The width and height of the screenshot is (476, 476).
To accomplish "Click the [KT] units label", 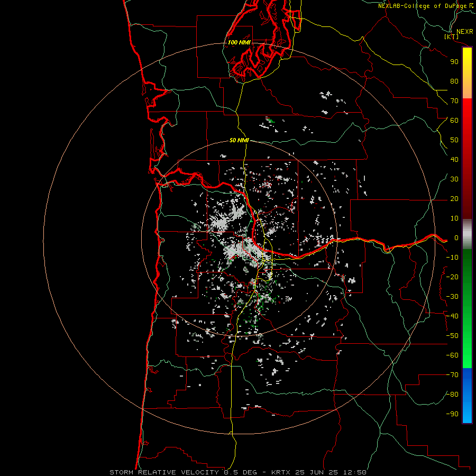I will point(452,36).
